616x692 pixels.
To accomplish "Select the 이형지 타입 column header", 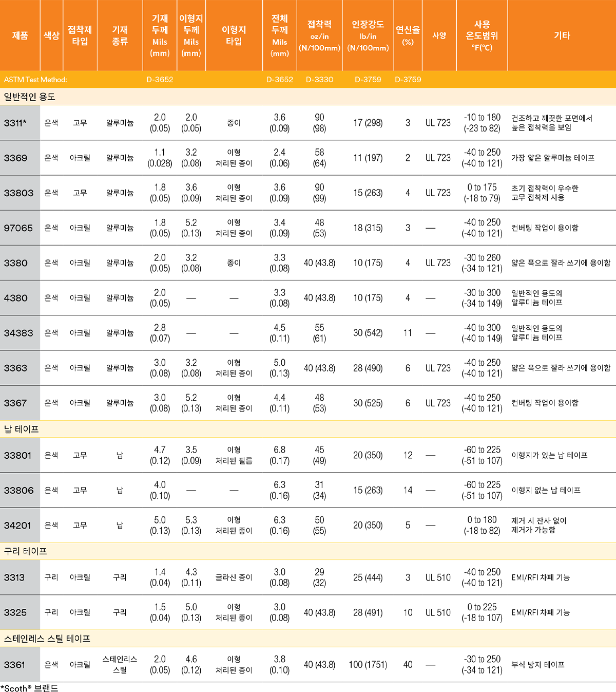I will 234,35.
